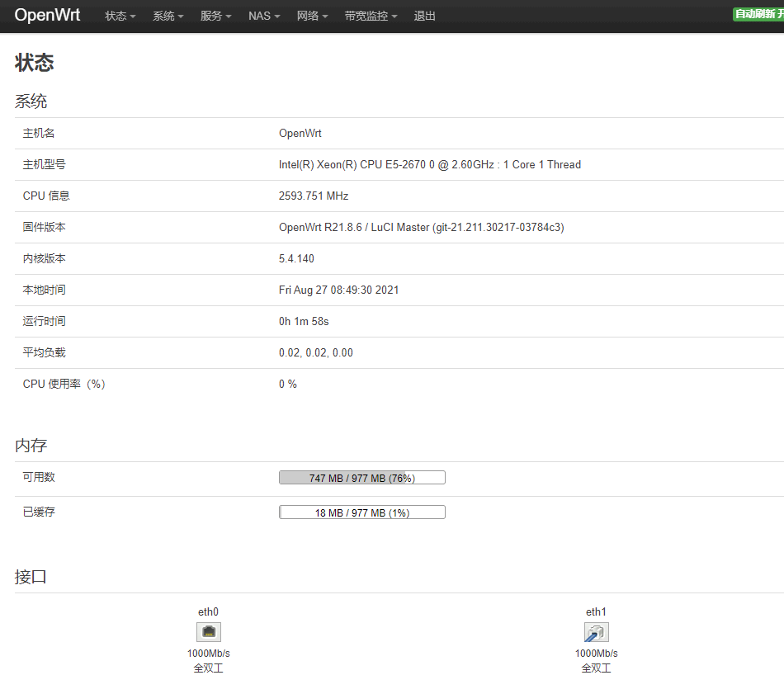
Task: Click the 本地时间 row label
Action: [x=44, y=290]
